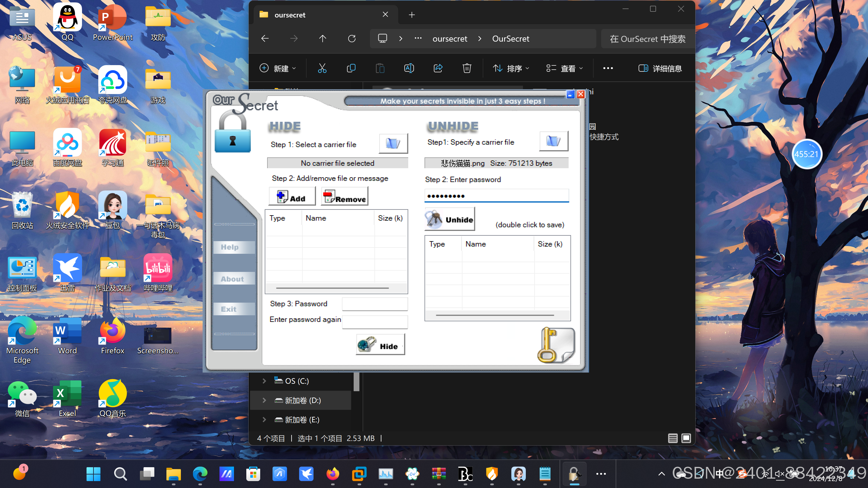Open HIDE carrier file browse folder icon

click(393, 143)
